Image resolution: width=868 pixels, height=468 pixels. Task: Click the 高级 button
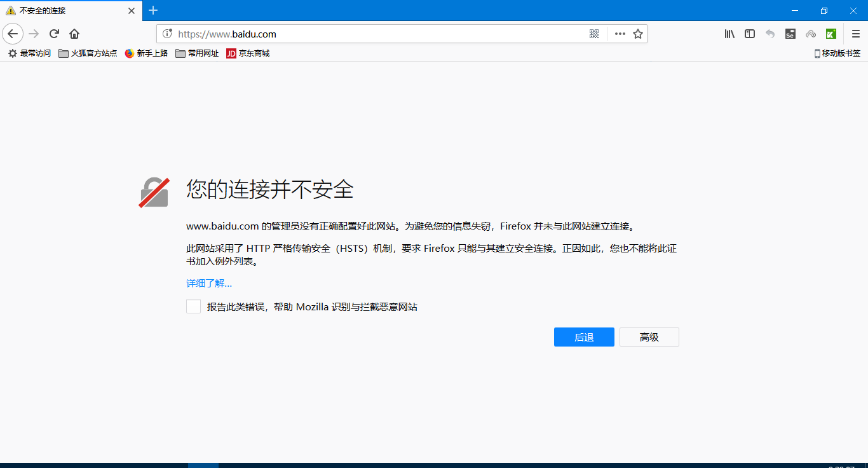pos(649,337)
